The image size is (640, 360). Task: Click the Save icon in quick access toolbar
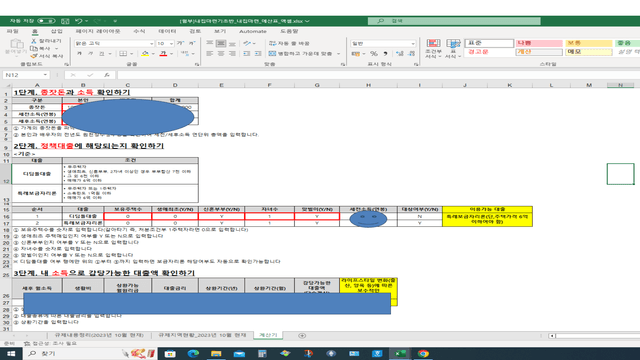click(x=65, y=21)
